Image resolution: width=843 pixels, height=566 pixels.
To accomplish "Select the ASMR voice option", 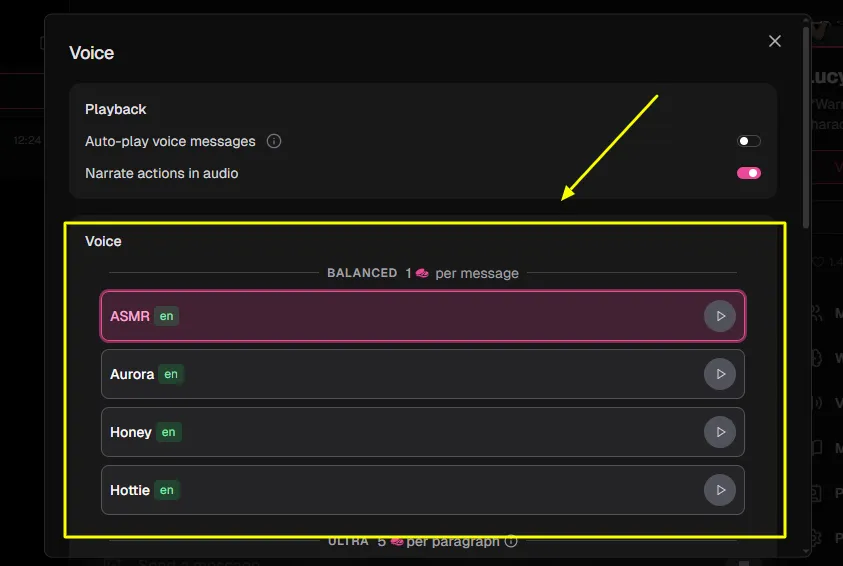I will [x=423, y=316].
